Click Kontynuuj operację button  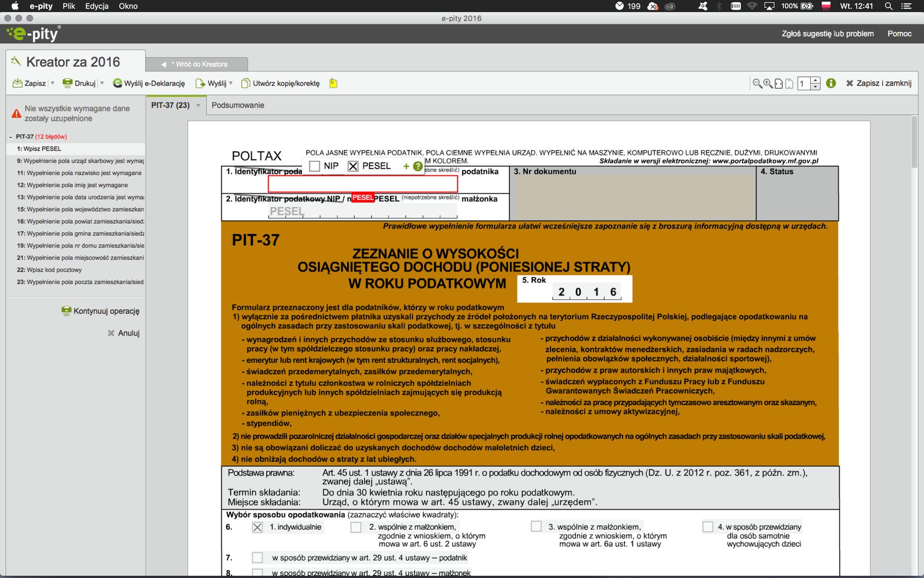click(100, 311)
